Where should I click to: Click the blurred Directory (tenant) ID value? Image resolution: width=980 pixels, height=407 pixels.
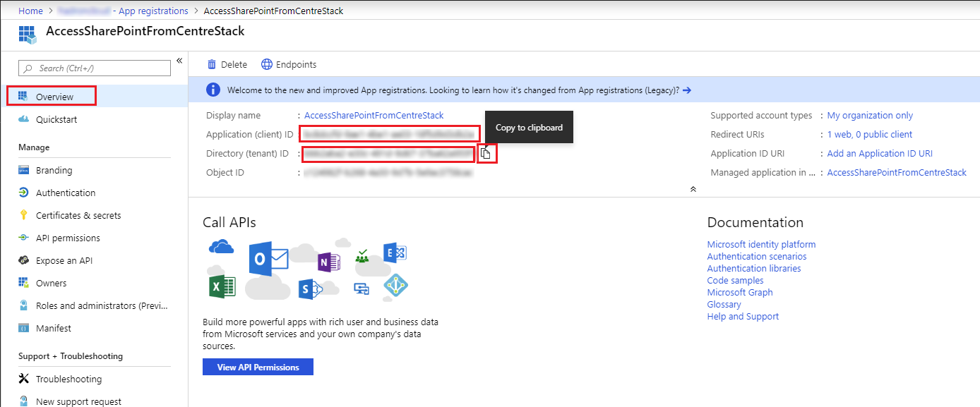(388, 153)
